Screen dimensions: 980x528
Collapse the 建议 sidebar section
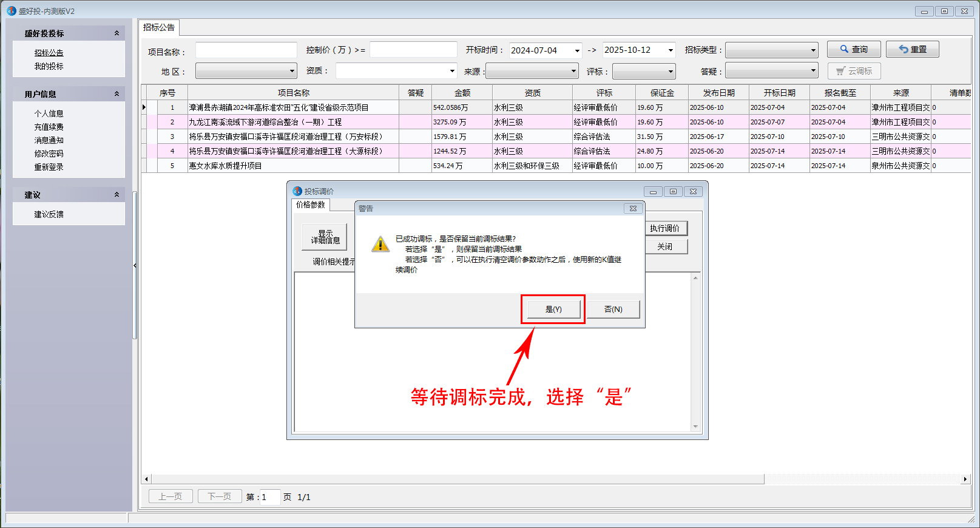[x=117, y=195]
